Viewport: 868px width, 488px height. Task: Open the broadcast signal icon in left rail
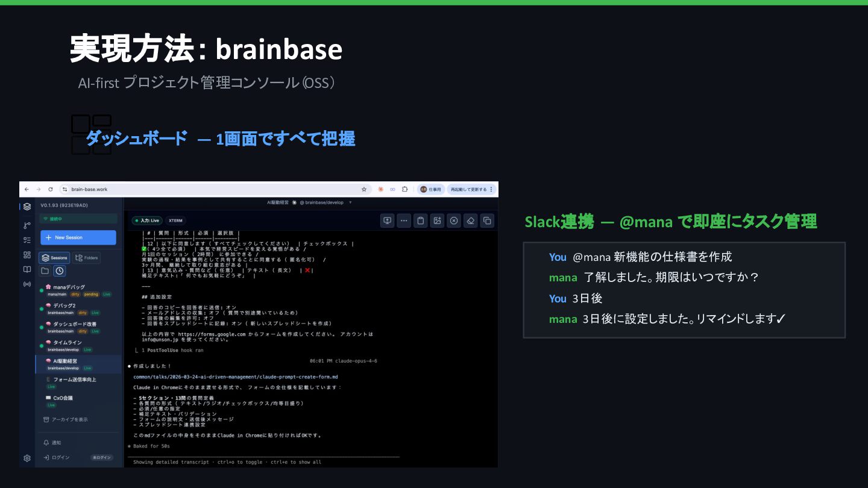coord(27,284)
